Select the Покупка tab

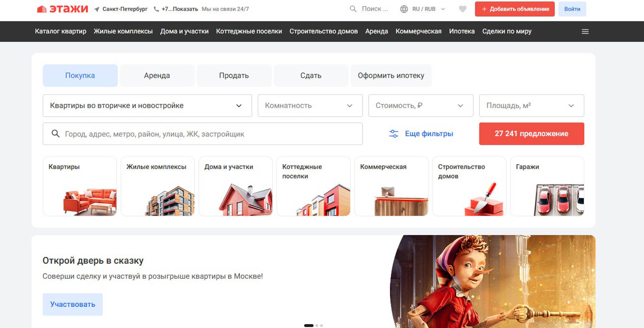[x=80, y=76]
